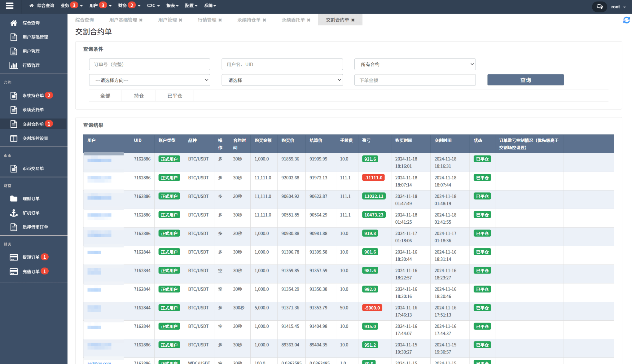
Task: Close the 永续委托单 tab
Action: point(309,20)
